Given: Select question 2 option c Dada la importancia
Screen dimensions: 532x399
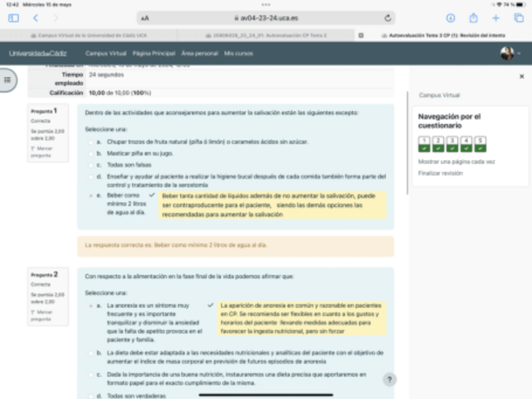Looking at the screenshot, I should tap(90, 375).
